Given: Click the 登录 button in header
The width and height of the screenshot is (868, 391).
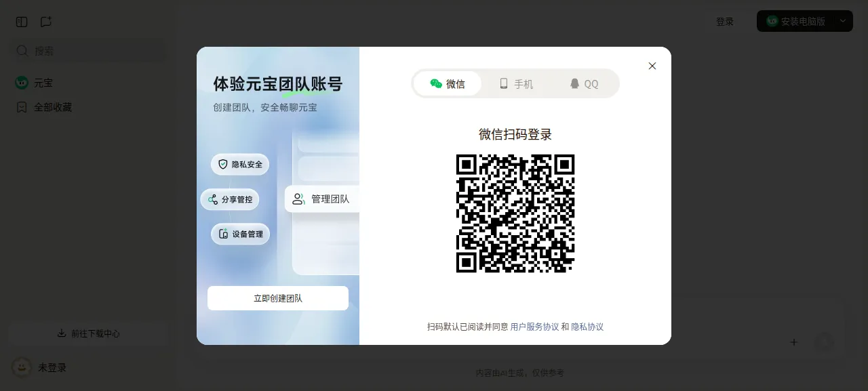Looking at the screenshot, I should click(x=725, y=22).
